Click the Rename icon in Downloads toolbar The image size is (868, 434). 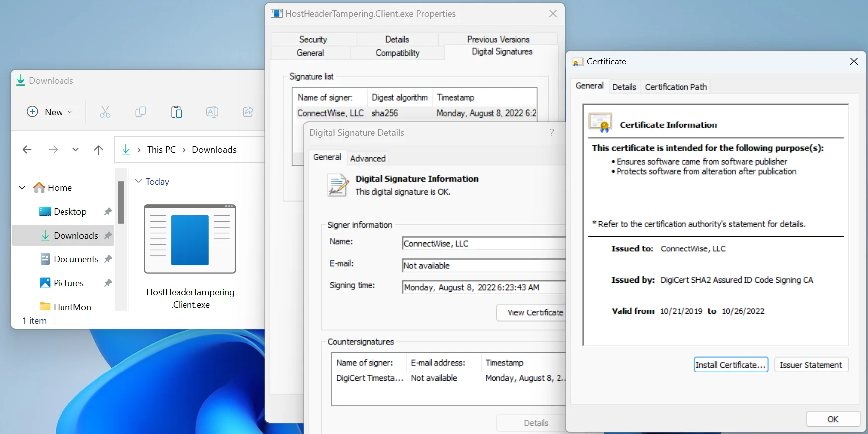pyautogui.click(x=212, y=112)
